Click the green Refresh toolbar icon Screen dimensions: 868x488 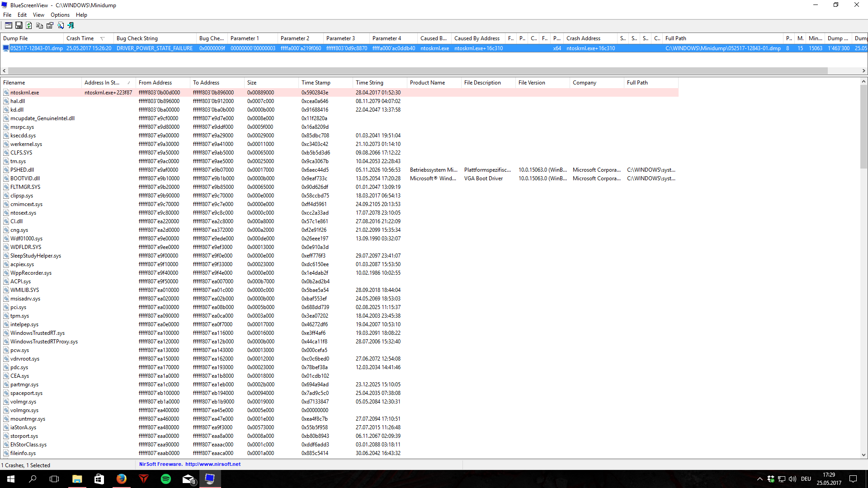pyautogui.click(x=29, y=25)
